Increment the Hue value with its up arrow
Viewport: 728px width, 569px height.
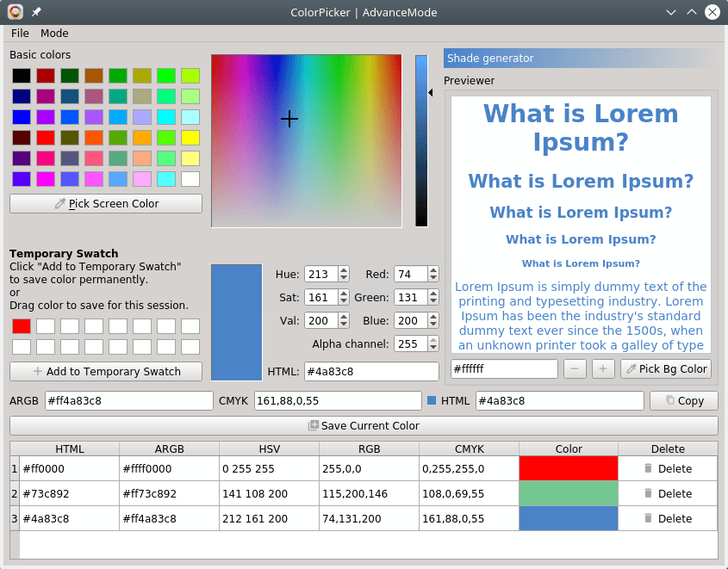(x=344, y=269)
